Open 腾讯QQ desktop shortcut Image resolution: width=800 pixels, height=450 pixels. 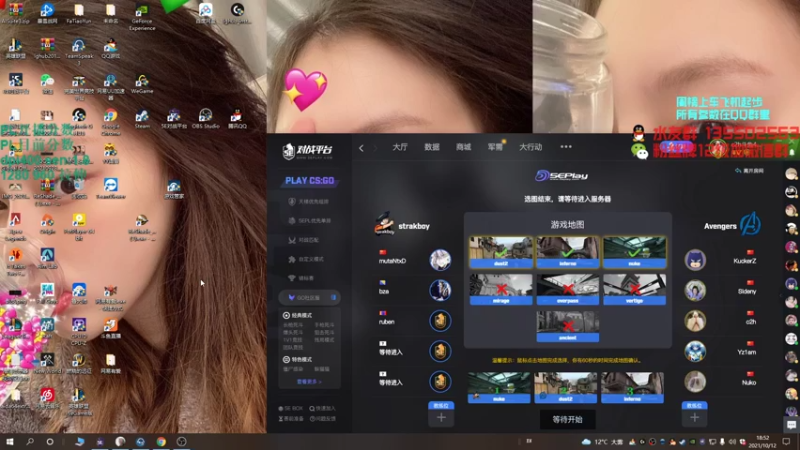237,119
